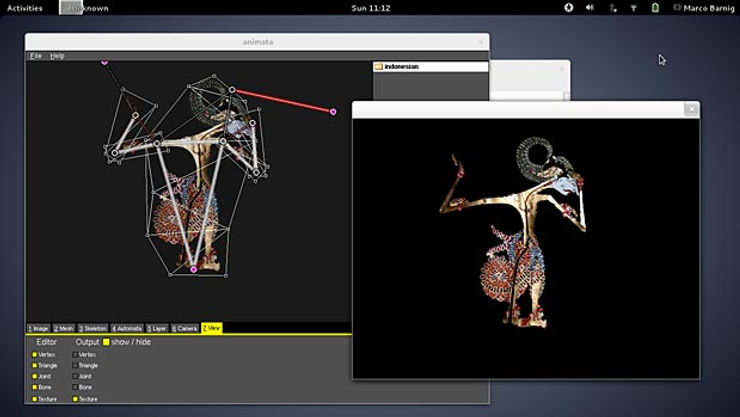Open the wireless network icon
The image size is (740, 417).
633,8
